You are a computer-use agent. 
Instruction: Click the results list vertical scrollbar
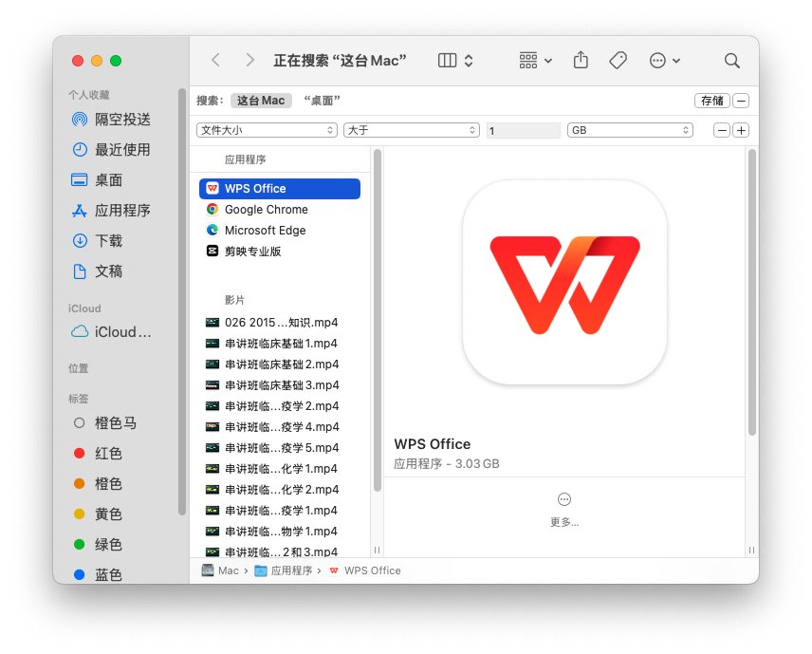378,320
